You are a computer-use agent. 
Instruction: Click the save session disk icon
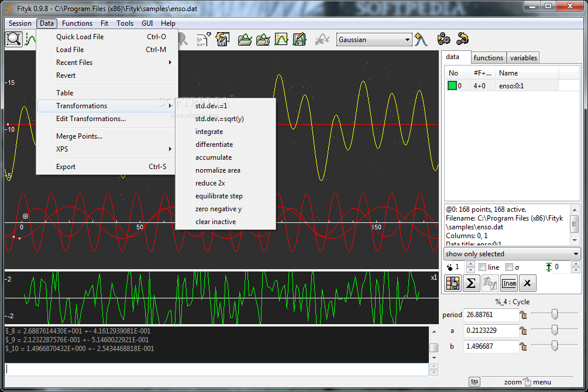point(222,39)
